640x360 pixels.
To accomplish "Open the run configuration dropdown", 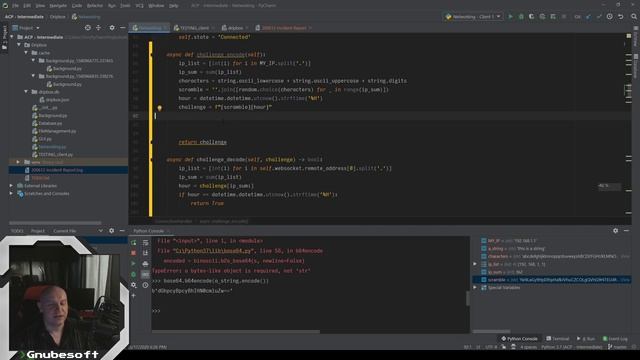I will pyautogui.click(x=473, y=17).
